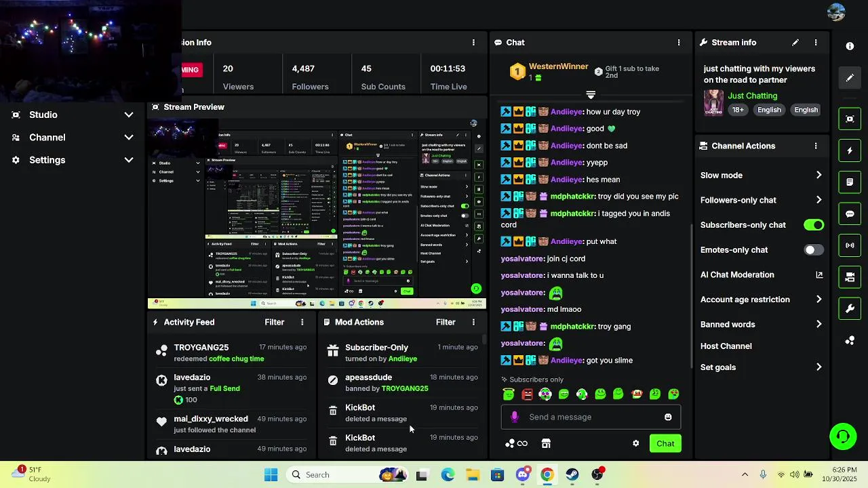Open the Windows Start button
Viewport: 868px width, 488px height.
point(271,474)
